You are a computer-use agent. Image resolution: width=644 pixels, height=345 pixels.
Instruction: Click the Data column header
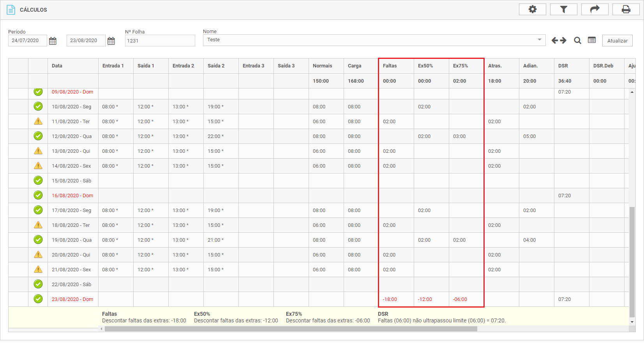point(57,66)
